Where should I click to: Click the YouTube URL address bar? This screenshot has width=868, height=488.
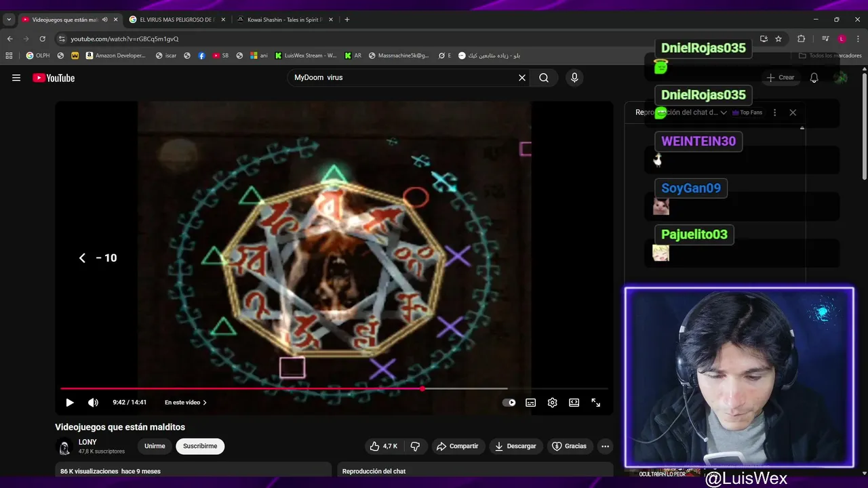pyautogui.click(x=407, y=39)
